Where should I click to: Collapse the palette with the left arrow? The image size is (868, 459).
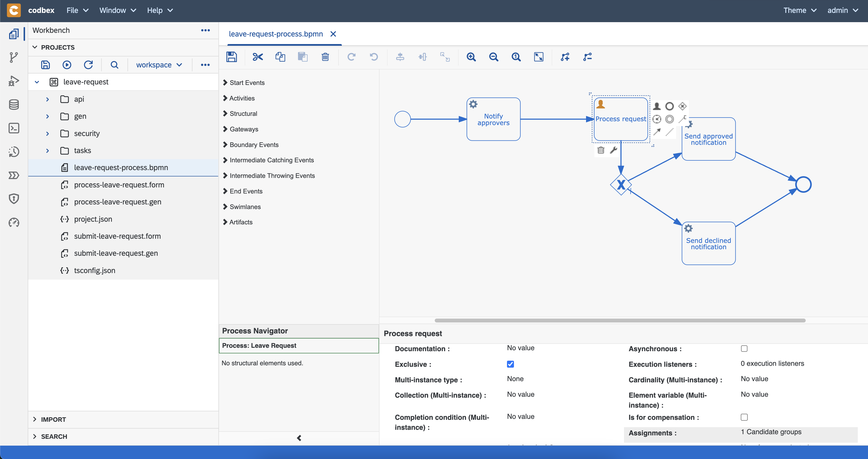(299, 438)
